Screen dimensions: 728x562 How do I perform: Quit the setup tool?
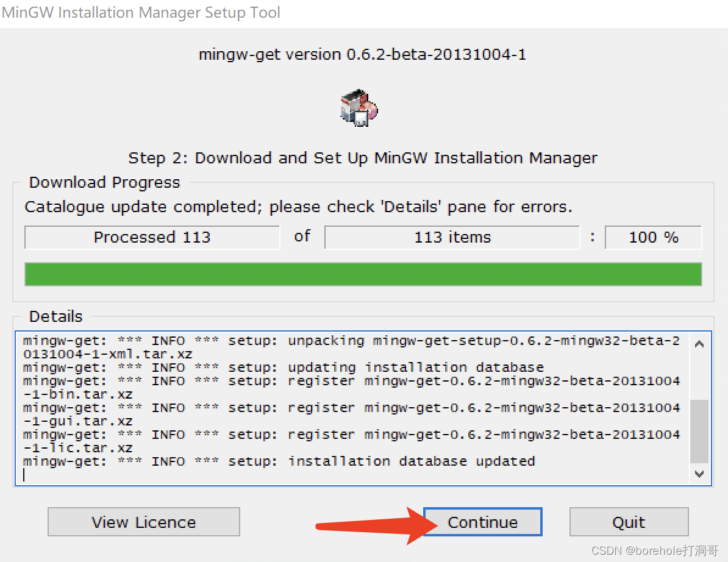coord(629,522)
